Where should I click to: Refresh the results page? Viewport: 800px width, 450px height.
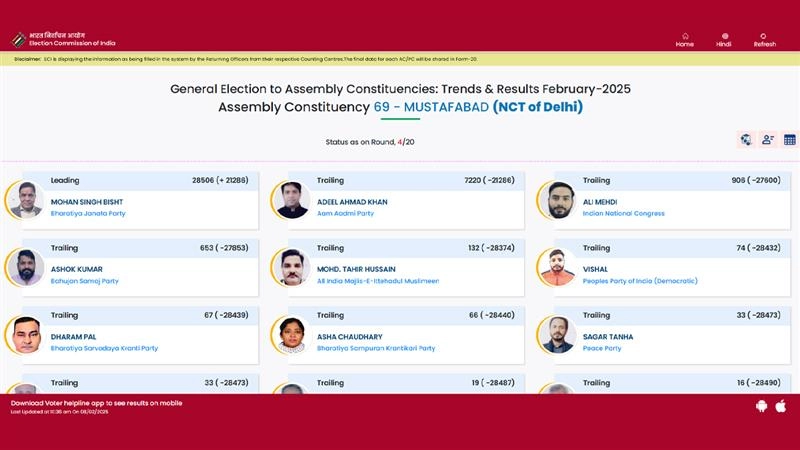pos(764,39)
